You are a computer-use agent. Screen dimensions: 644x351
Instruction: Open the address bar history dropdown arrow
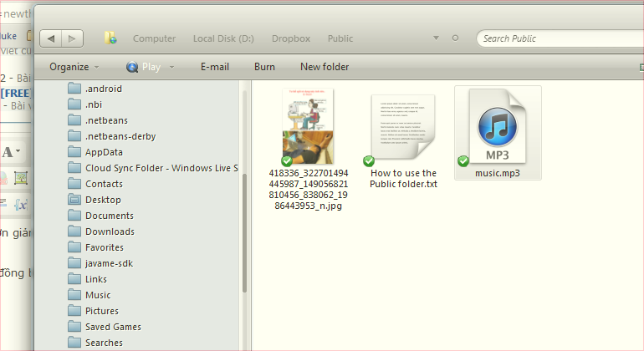(x=436, y=38)
